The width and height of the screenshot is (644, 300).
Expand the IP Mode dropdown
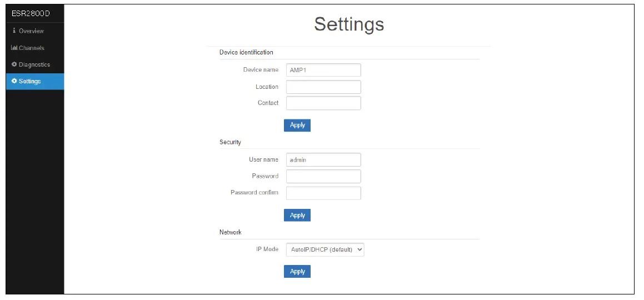(x=325, y=250)
